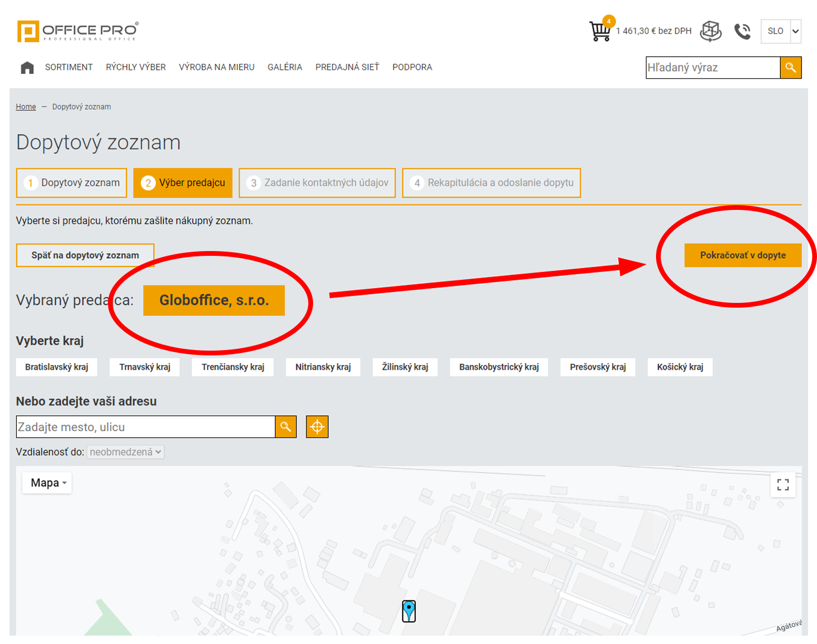This screenshot has height=644, width=817.
Task: Open the Predajná sieť menu
Action: (x=347, y=67)
